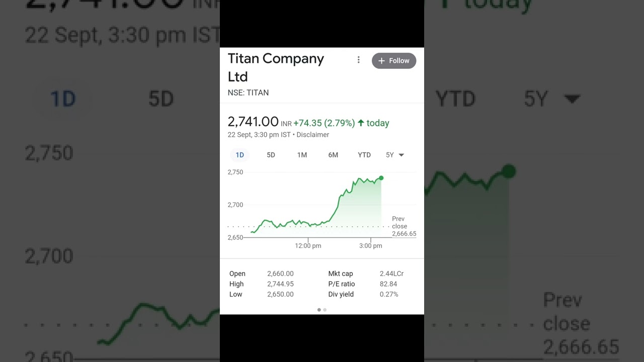Click the 5Y time range label
The image size is (644, 362).
click(390, 155)
